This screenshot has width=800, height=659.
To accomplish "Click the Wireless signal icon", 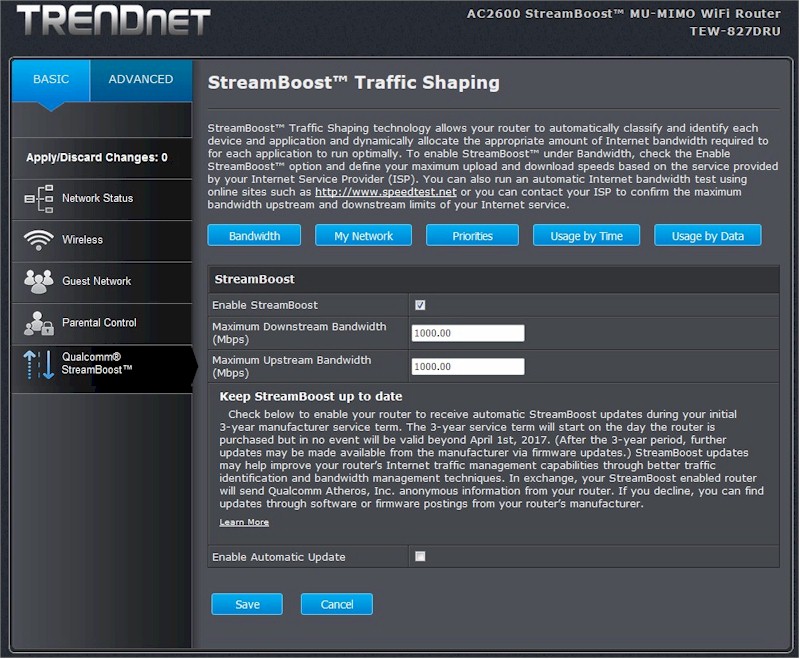I will [39, 240].
